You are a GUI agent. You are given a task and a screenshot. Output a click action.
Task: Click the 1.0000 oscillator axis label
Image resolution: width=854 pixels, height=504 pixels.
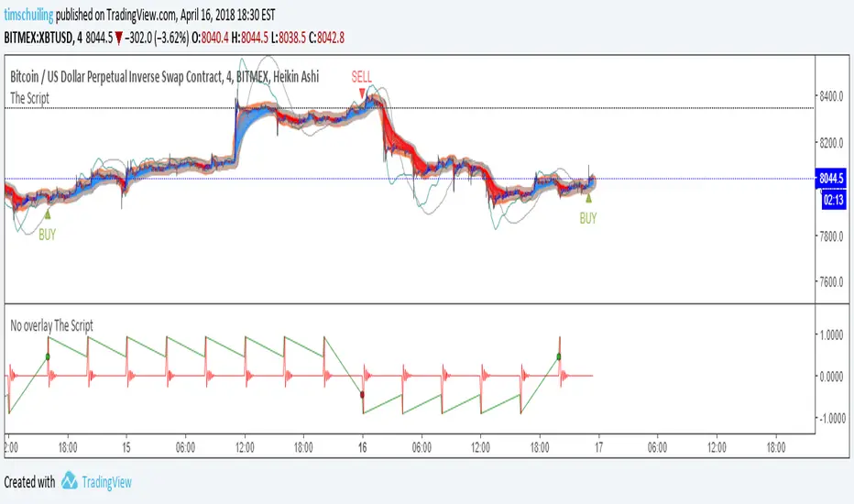(x=832, y=334)
